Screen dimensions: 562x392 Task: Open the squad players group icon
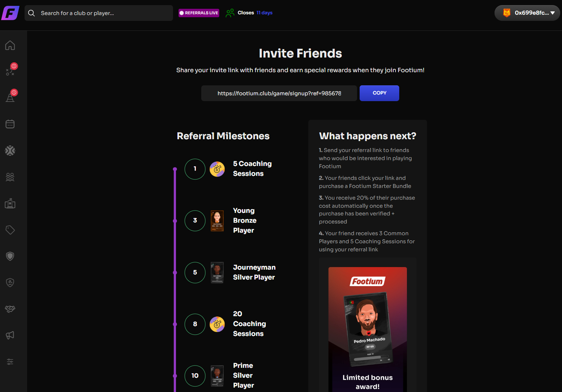point(10,177)
